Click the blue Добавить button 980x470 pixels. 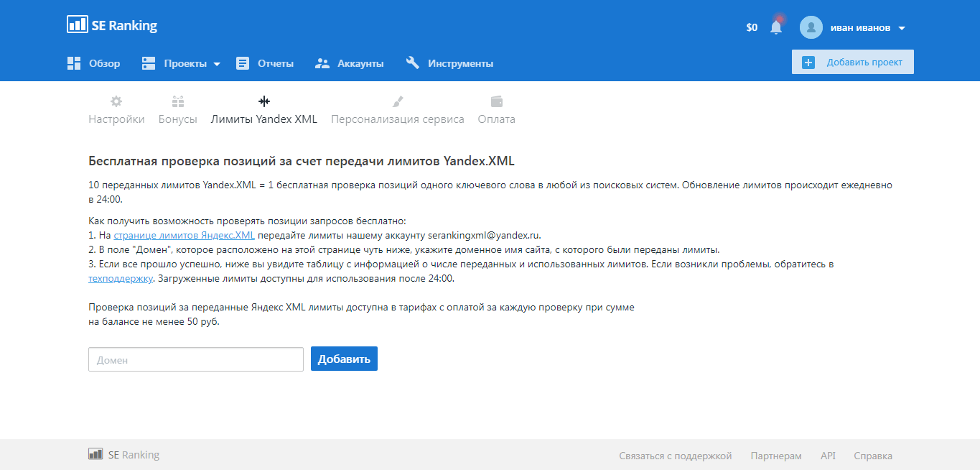click(x=344, y=359)
